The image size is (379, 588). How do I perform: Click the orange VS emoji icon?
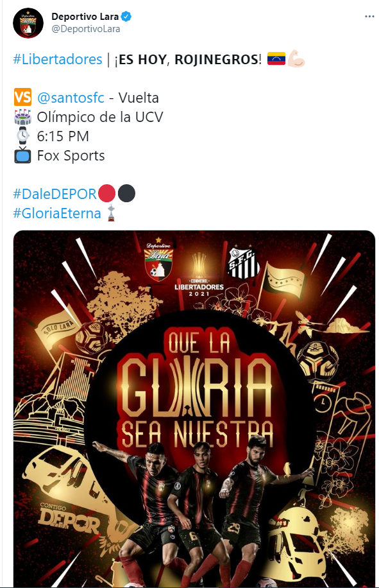point(23,98)
